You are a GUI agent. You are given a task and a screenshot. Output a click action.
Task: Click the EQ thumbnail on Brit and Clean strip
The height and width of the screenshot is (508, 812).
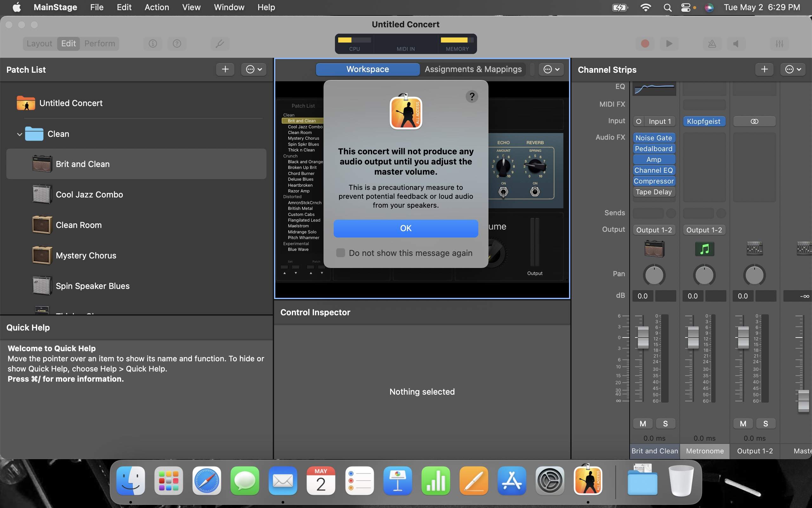coord(654,89)
